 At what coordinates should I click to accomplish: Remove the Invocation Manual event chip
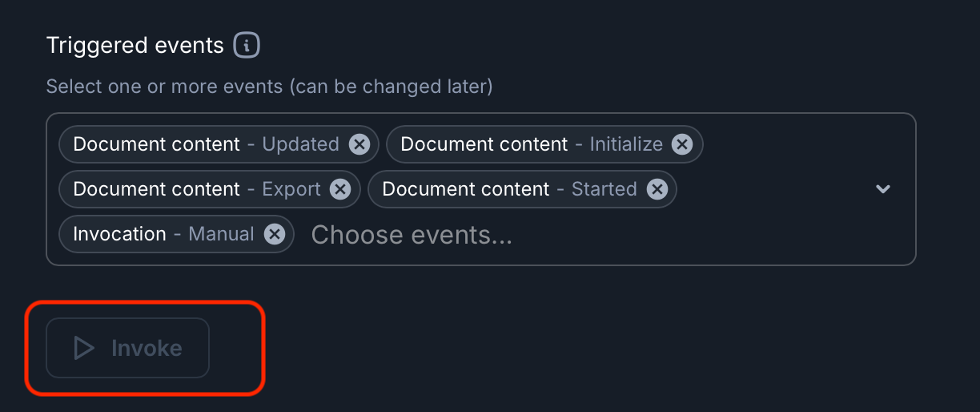point(275,234)
